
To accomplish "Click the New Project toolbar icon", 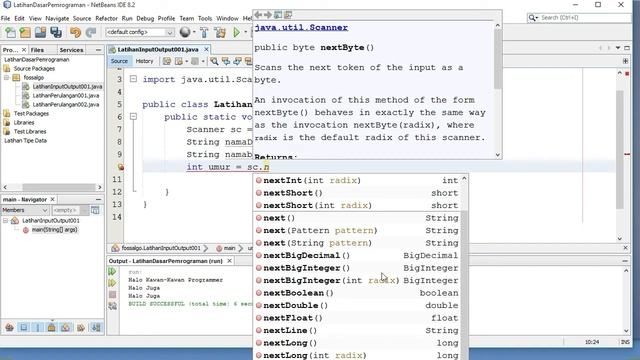I will click(x=25, y=32).
